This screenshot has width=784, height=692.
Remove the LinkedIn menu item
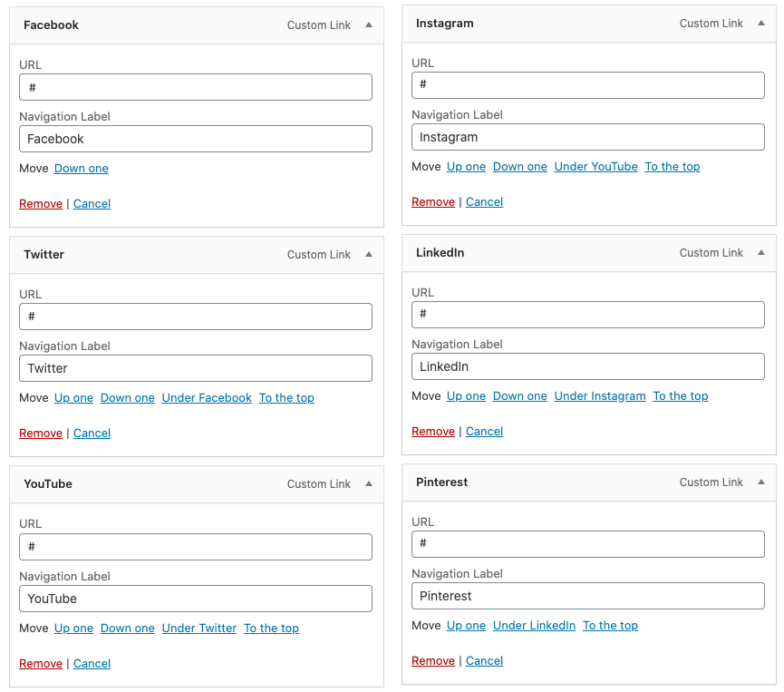[x=433, y=432]
